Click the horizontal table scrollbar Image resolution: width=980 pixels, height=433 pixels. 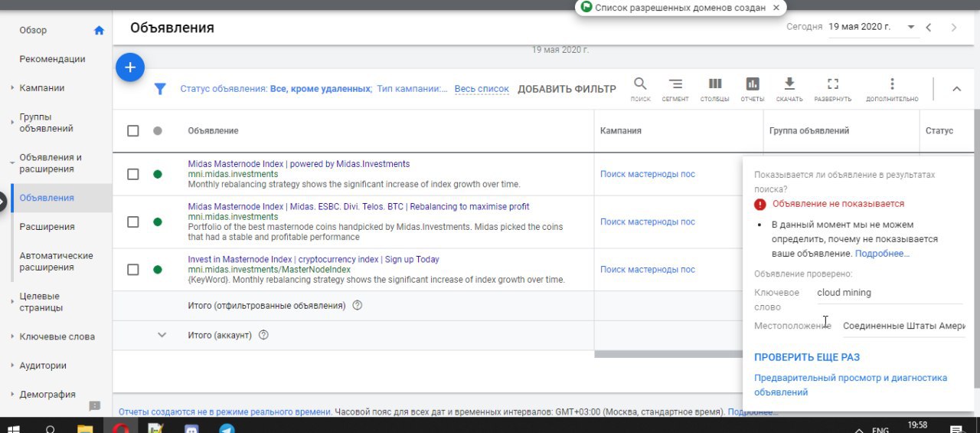coord(668,354)
